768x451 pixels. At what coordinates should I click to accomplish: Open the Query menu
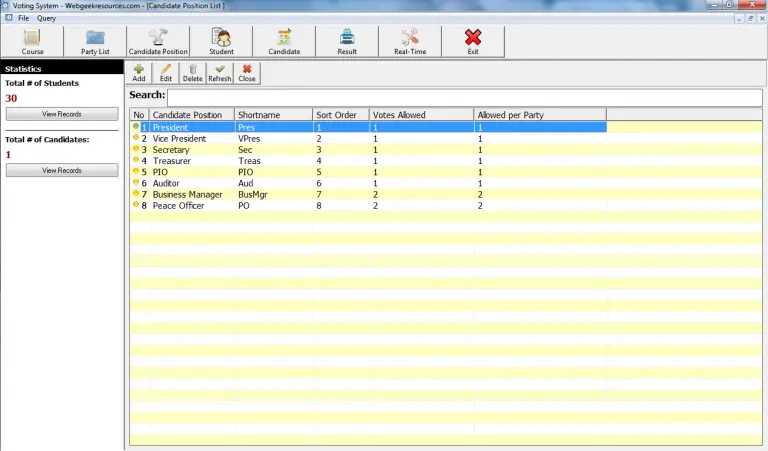click(x=46, y=19)
